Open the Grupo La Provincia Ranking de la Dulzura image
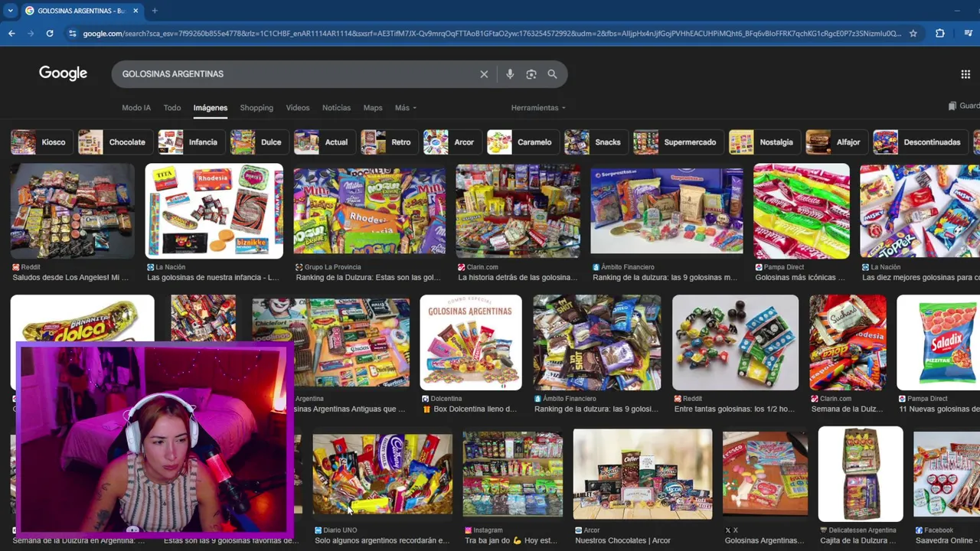980x551 pixels. tap(370, 211)
